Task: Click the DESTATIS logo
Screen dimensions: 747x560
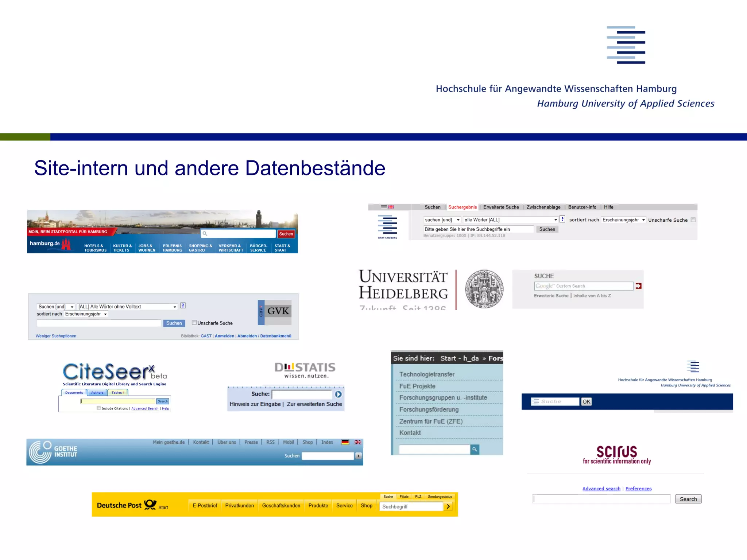Action: pyautogui.click(x=305, y=370)
